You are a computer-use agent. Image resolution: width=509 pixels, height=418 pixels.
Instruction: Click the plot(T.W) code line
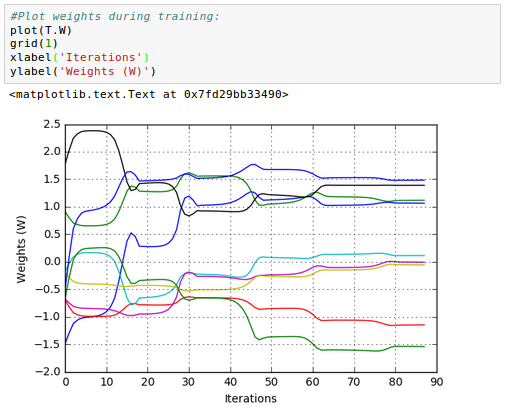[41, 30]
